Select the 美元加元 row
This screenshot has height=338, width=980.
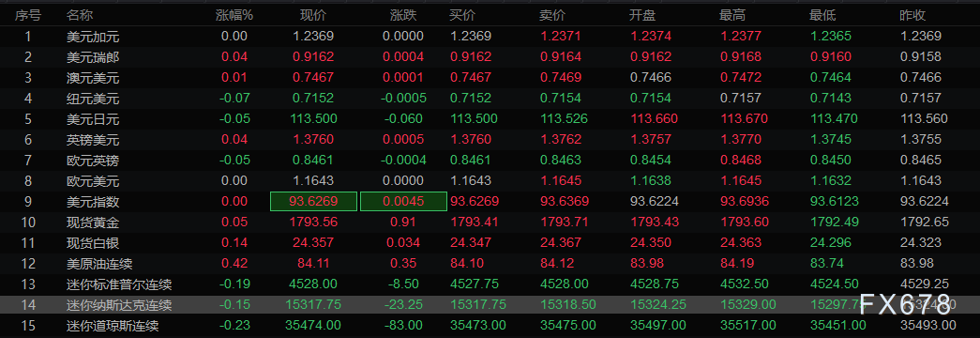490,37
